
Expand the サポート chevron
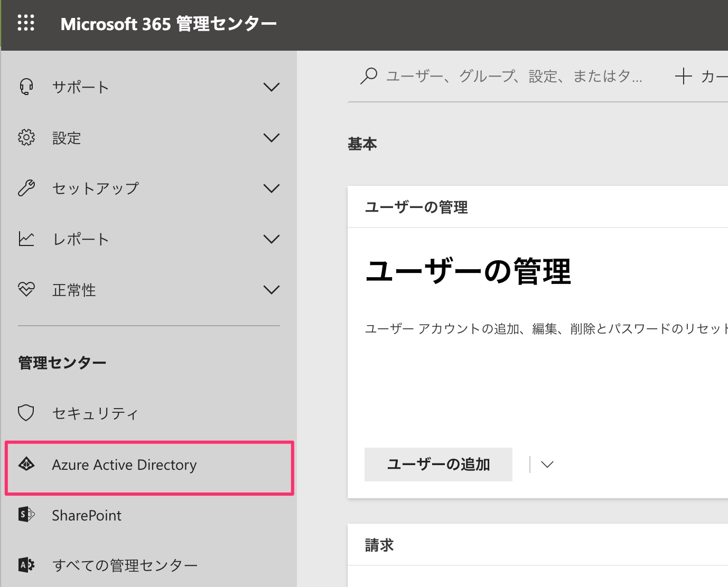click(271, 87)
